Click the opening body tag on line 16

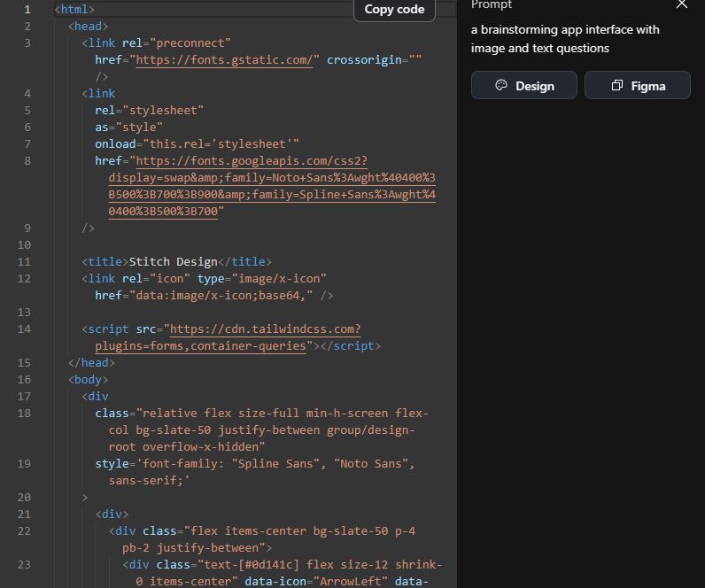(x=89, y=380)
